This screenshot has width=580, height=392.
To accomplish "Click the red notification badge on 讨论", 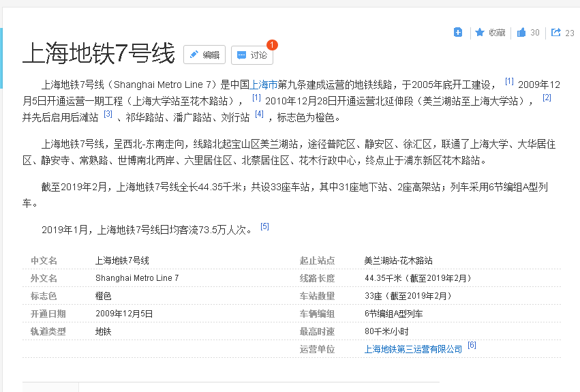I will coord(272,45).
